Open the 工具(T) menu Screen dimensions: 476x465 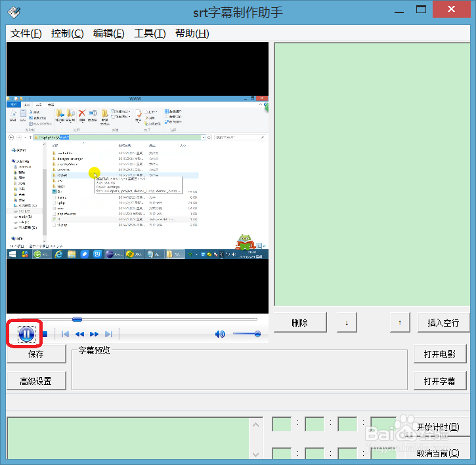pyautogui.click(x=150, y=33)
